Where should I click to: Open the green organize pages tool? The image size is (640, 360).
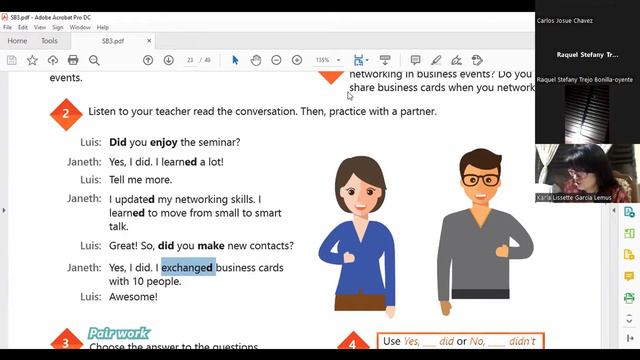coord(629,233)
